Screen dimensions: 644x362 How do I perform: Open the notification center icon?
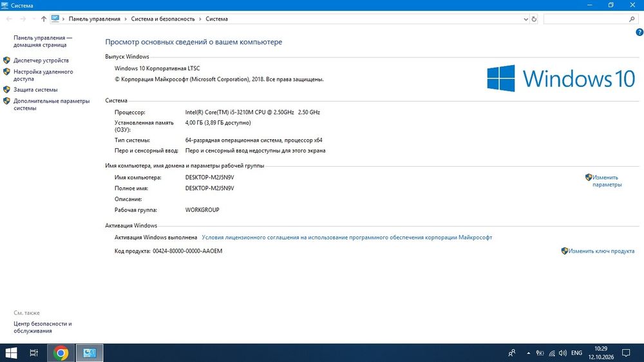626,353
